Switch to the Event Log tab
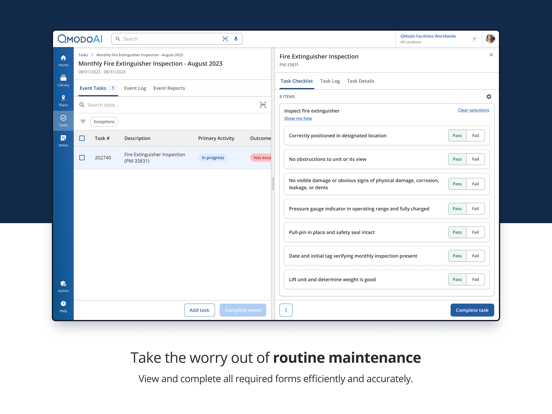Image resolution: width=552 pixels, height=414 pixels. [135, 88]
